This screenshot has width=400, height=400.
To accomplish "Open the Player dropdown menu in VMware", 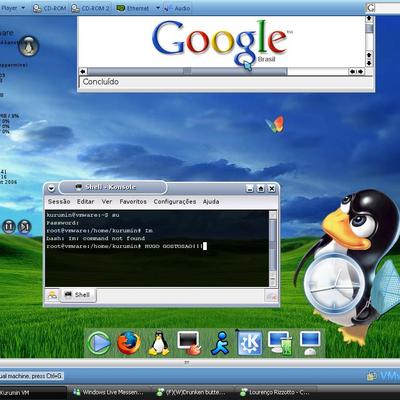I will coord(13,7).
